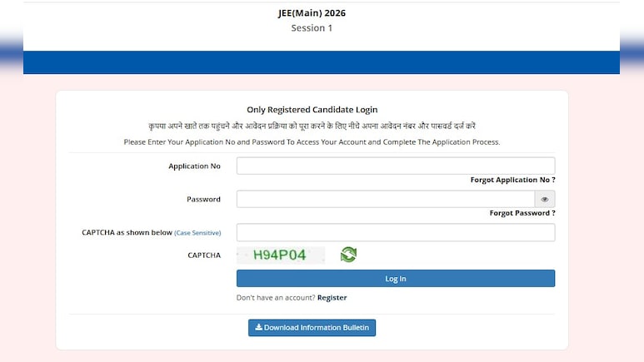Open the Register link
The height and width of the screenshot is (362, 644).
[x=332, y=298]
